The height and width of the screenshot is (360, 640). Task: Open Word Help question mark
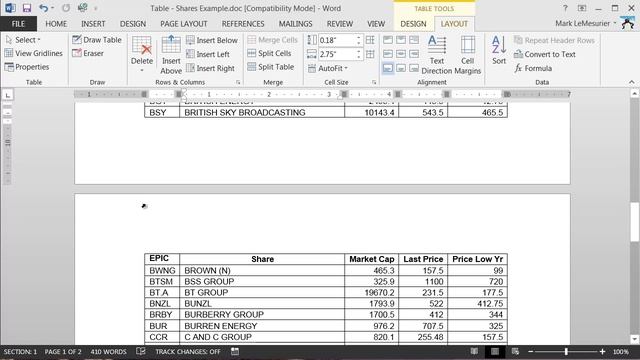coord(565,8)
